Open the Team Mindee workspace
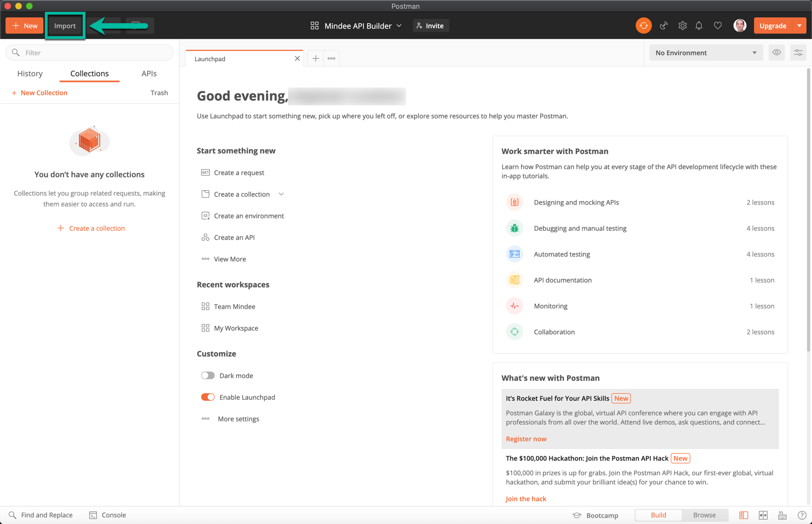Image resolution: width=812 pixels, height=524 pixels. click(x=228, y=306)
